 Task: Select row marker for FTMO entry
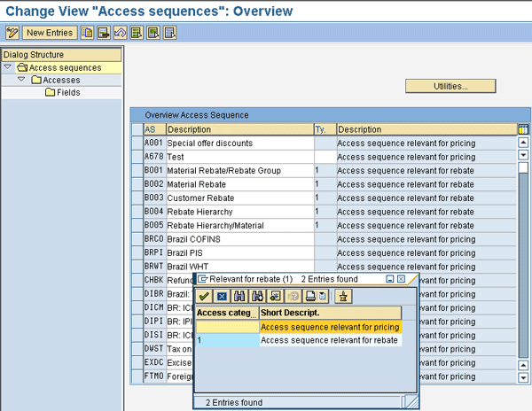(137, 376)
